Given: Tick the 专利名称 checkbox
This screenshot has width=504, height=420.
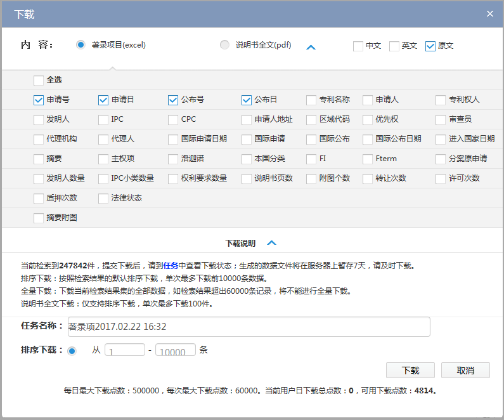Looking at the screenshot, I should point(311,100).
